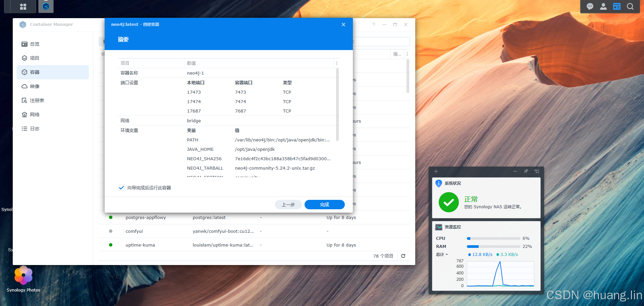Click the CPU usage bar
Viewport: 644px width, 306px height.
tap(493, 238)
